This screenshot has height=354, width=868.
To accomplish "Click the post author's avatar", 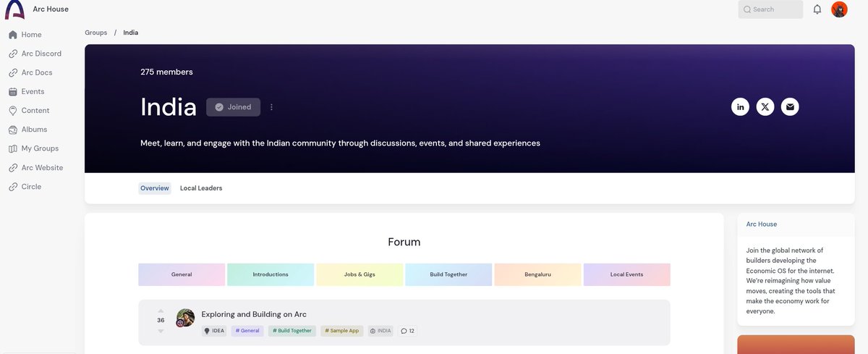I will (x=186, y=318).
